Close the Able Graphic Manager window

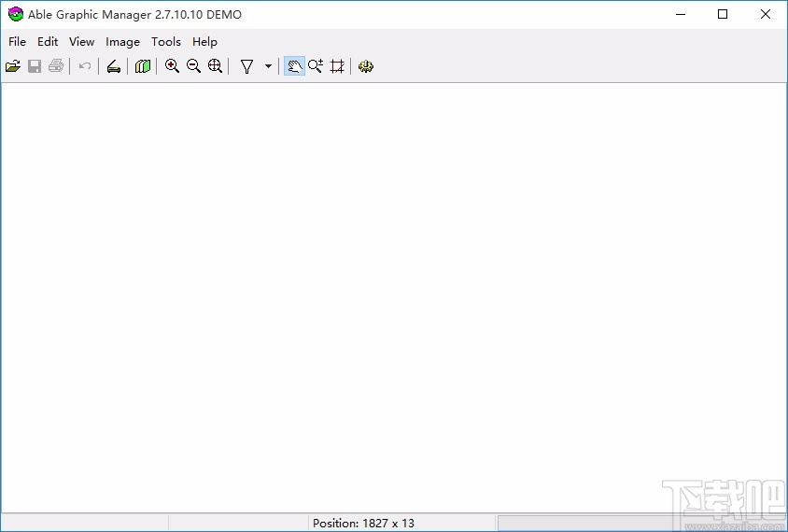point(766,14)
